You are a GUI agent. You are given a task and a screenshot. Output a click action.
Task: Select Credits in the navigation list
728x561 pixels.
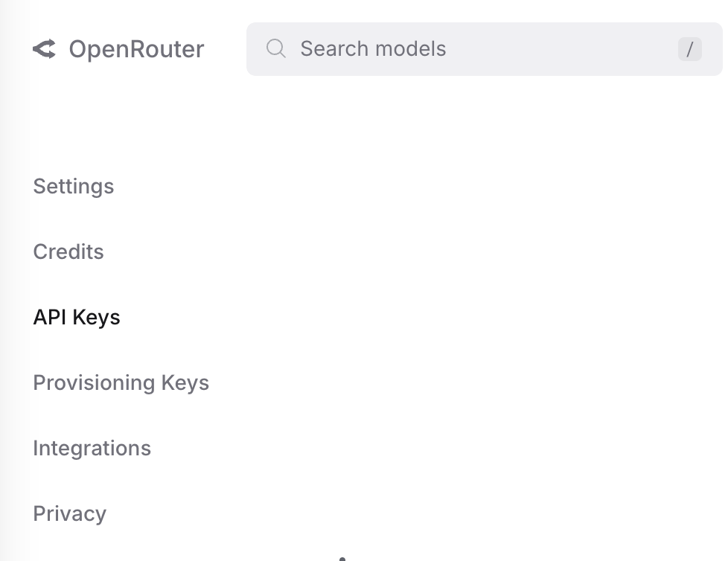point(68,252)
